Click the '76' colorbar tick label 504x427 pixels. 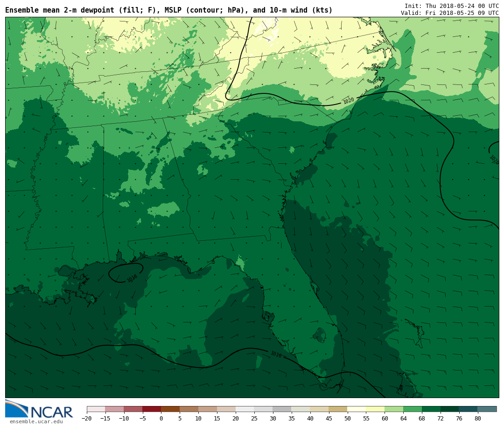(x=459, y=418)
